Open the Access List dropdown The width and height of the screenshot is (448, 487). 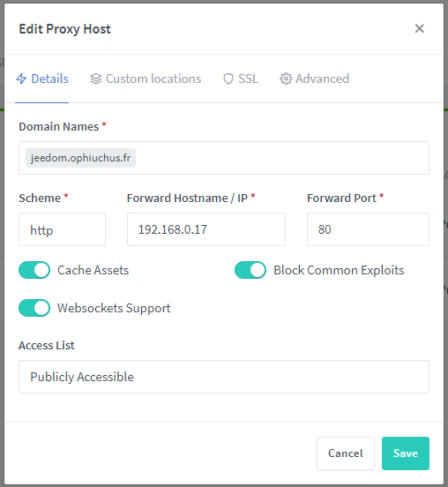(x=224, y=377)
